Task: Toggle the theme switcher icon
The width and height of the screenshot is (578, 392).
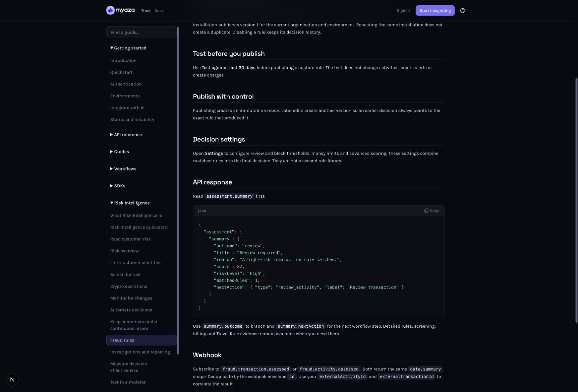Action: (x=463, y=11)
